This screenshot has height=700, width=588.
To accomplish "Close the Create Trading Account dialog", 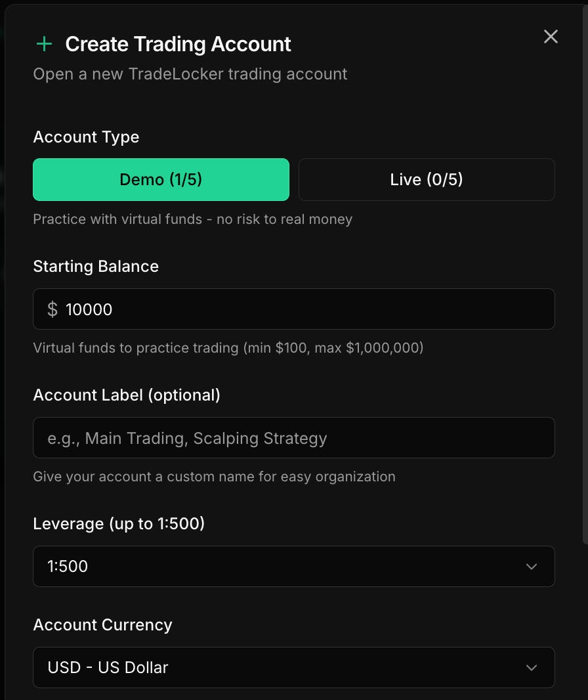I will [551, 37].
